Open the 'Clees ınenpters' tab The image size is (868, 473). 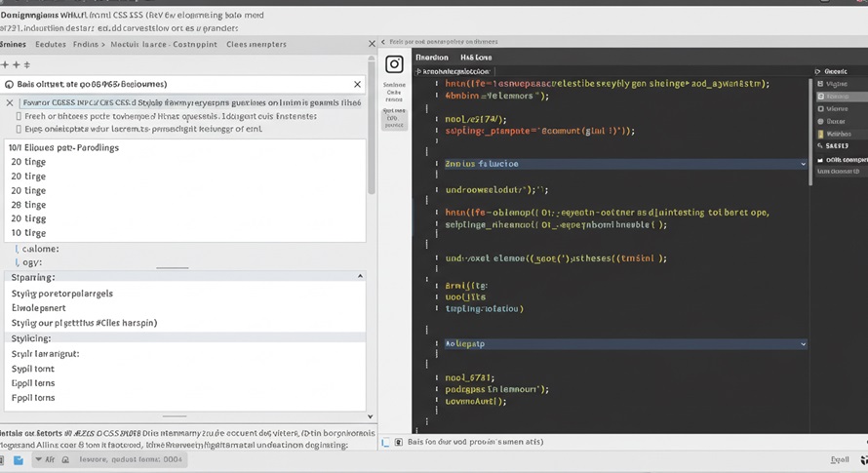[x=256, y=44]
